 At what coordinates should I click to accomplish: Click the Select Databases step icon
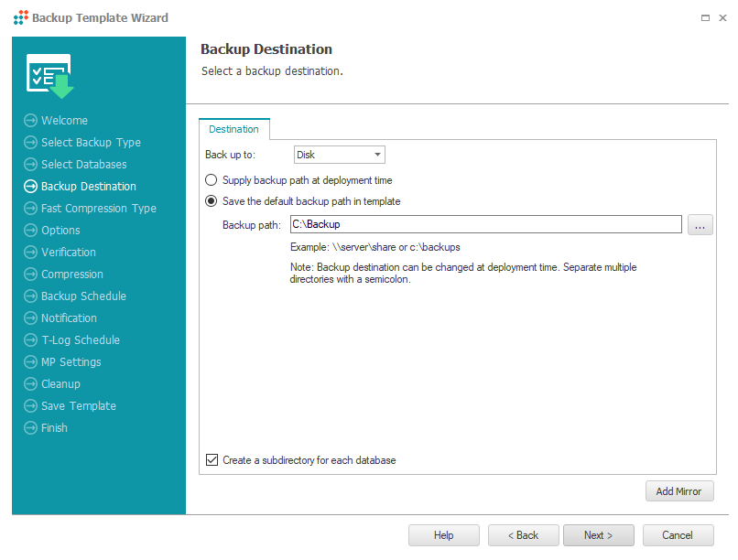(x=30, y=165)
